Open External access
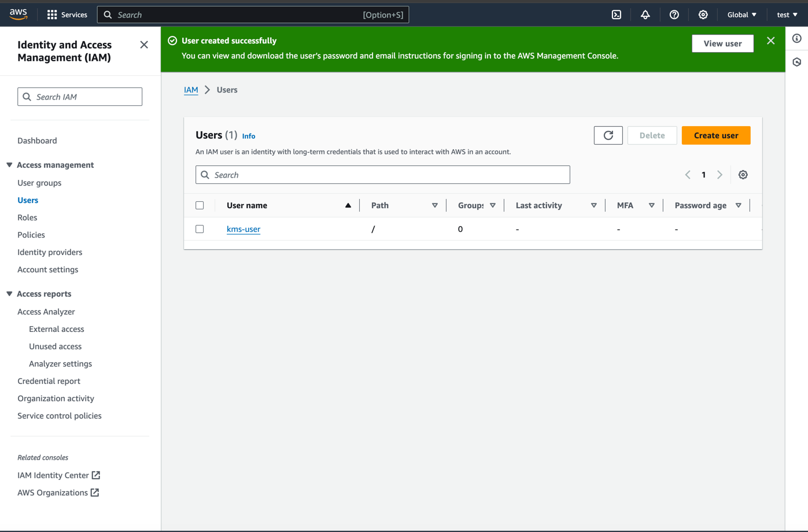This screenshot has height=532, width=808. point(57,329)
